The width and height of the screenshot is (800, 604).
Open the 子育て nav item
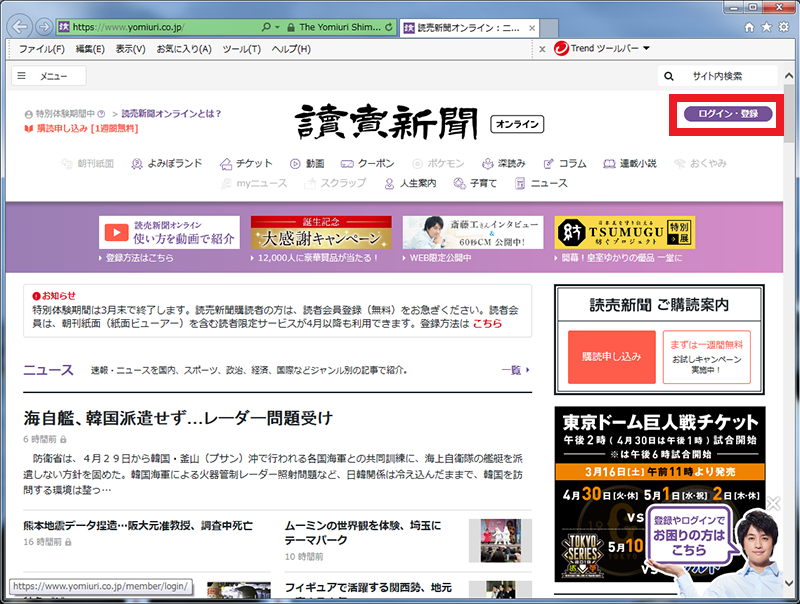click(x=475, y=183)
